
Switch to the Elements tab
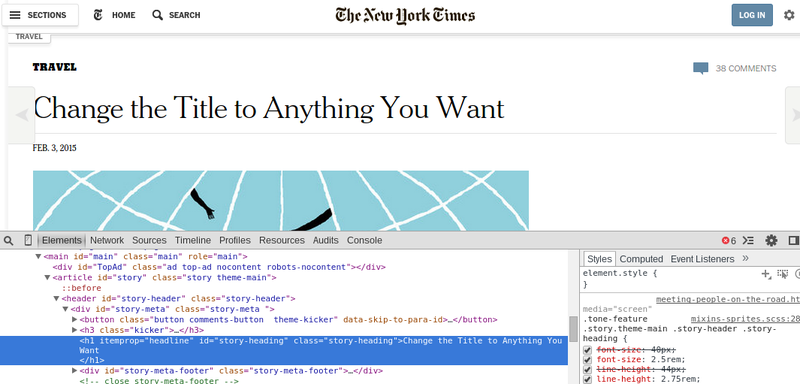[61, 240]
